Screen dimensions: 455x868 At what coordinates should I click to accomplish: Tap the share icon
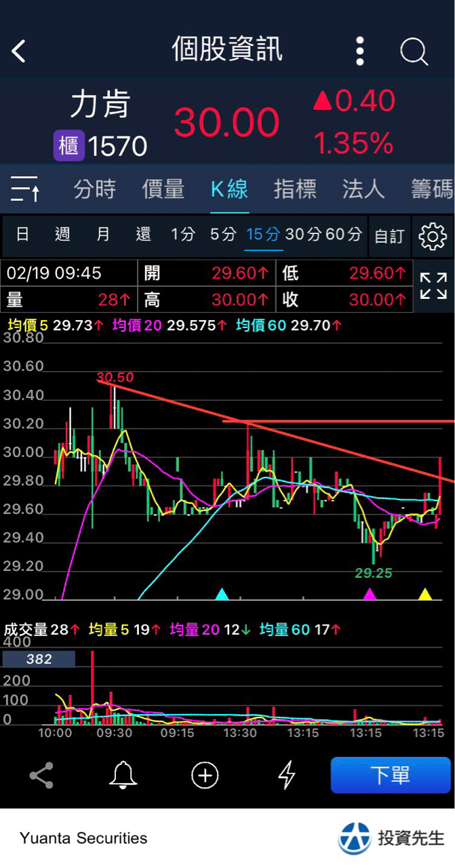point(41,775)
